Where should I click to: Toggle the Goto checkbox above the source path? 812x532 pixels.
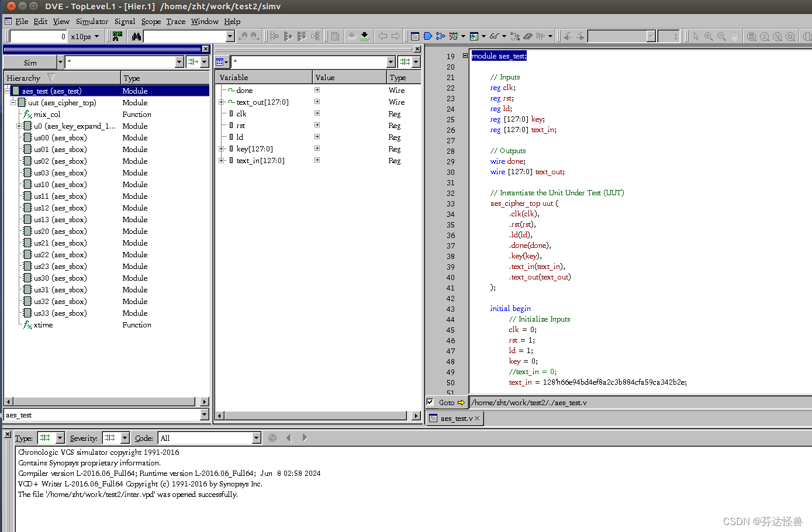(x=430, y=402)
